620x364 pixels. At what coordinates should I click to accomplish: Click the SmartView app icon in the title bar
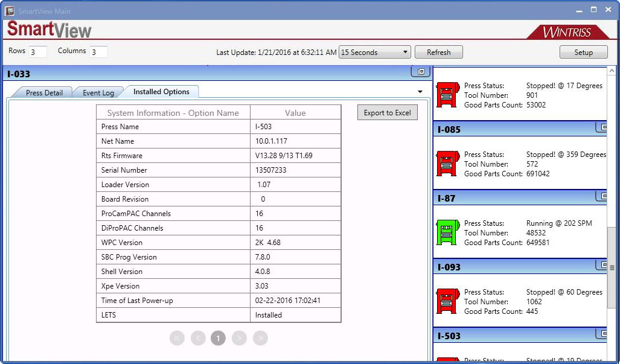pos(10,11)
